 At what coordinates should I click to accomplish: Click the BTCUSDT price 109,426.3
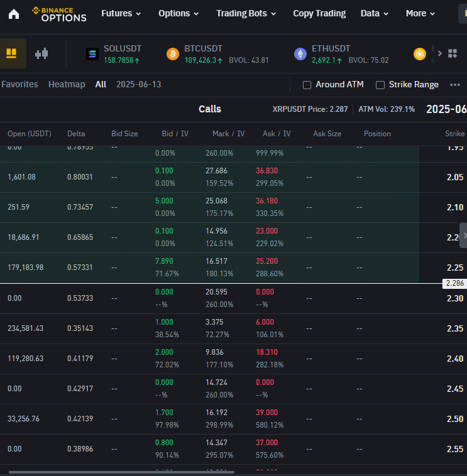coord(201,60)
